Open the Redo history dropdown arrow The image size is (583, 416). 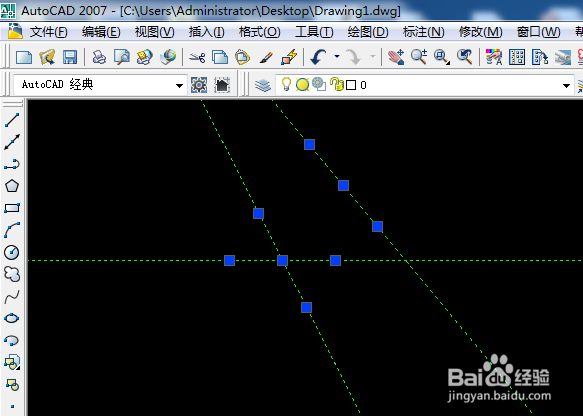pyautogui.click(x=373, y=57)
